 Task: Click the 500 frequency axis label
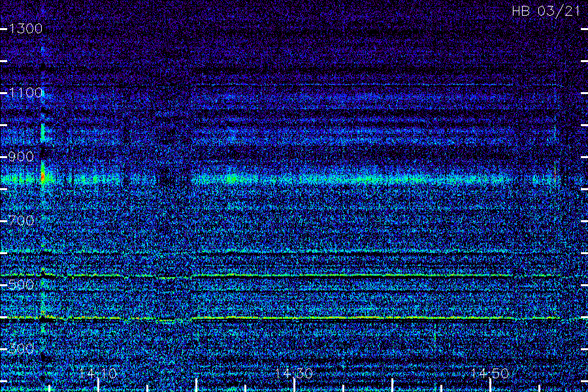(x=21, y=285)
